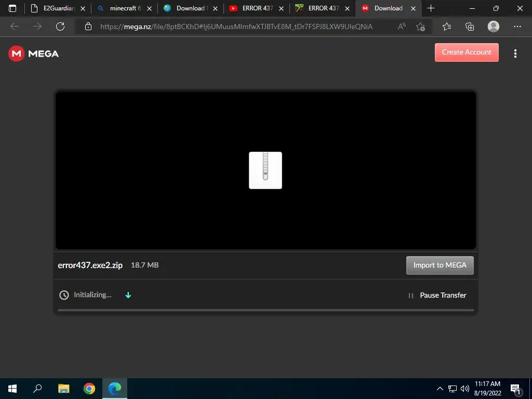Open the MEGA three-dot options menu
The height and width of the screenshot is (399, 532).
click(x=515, y=54)
